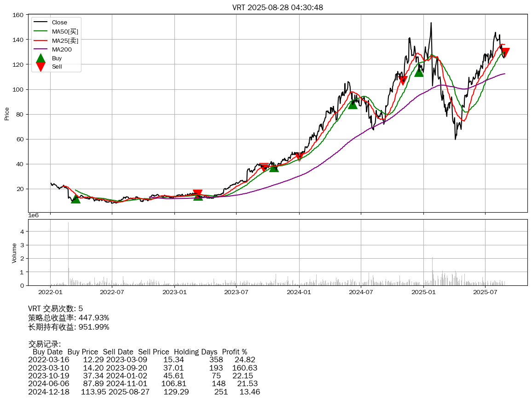The height and width of the screenshot is (400, 532).
Task: Click the Price y-axis label
Action: pos(7,114)
